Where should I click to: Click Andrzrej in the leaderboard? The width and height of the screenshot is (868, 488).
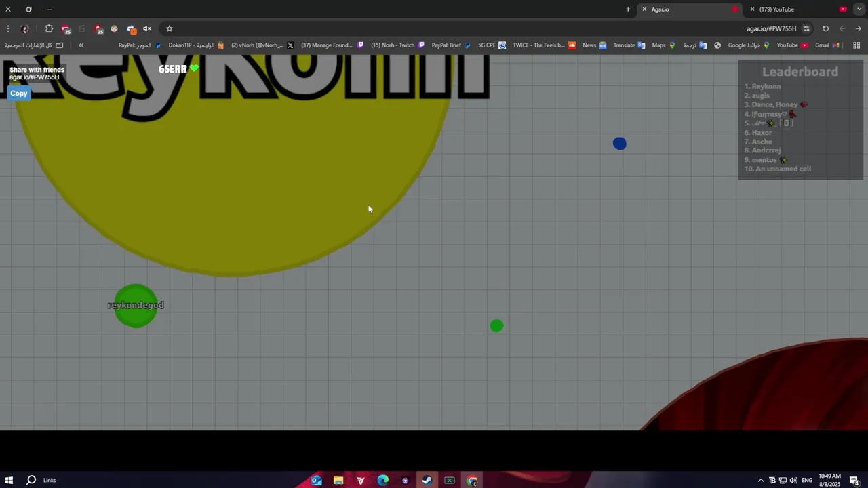766,150
